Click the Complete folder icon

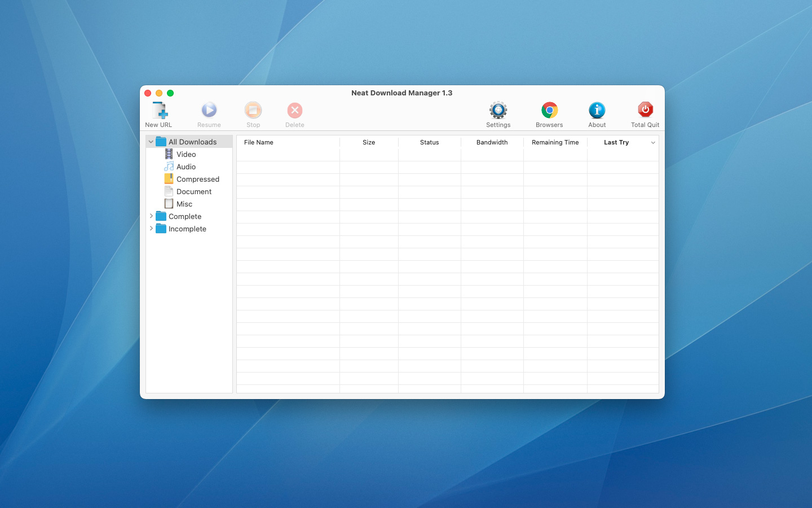161,216
